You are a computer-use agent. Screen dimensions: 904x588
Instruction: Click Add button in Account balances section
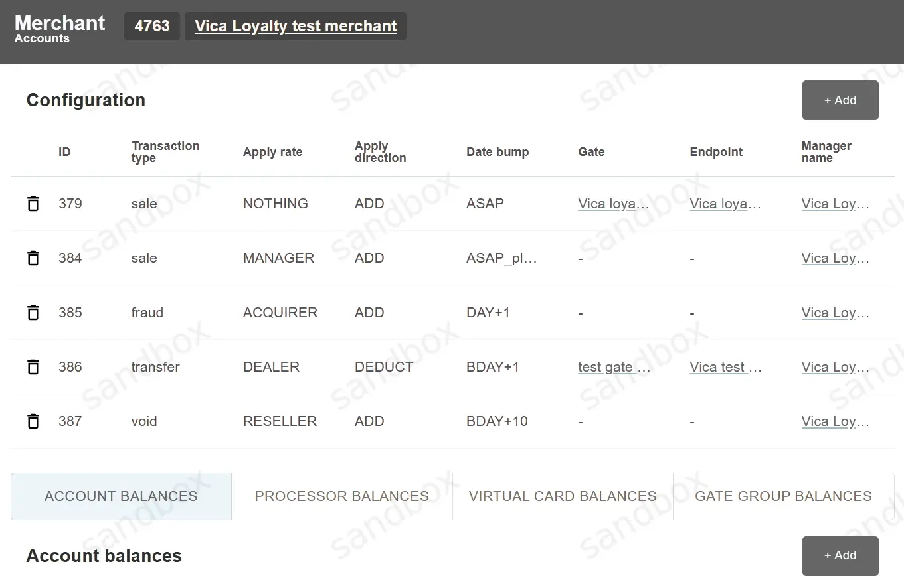(x=840, y=555)
